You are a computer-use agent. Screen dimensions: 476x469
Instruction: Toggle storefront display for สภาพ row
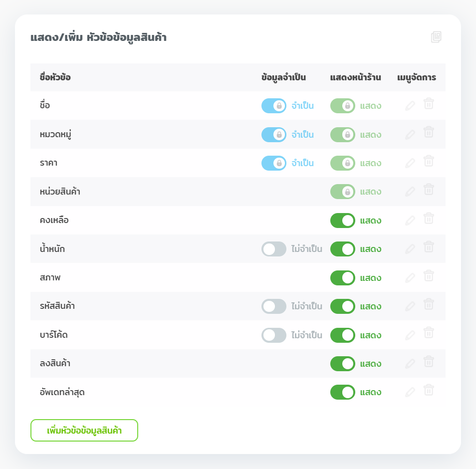(343, 278)
